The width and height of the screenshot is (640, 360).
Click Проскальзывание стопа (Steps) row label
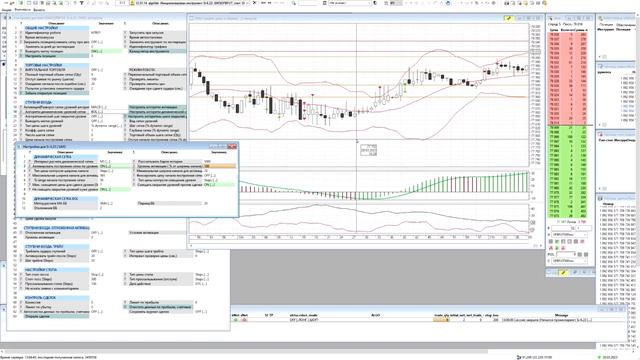click(56, 284)
